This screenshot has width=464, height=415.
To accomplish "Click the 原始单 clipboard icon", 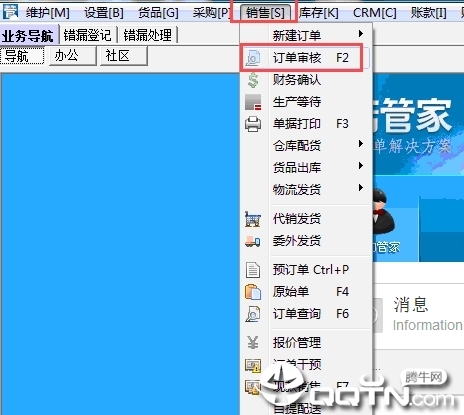I will point(253,292).
